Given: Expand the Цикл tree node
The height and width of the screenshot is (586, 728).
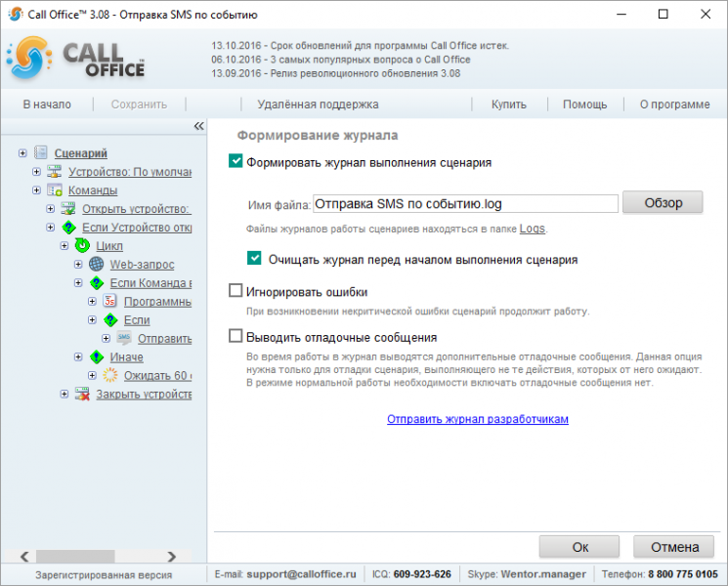Looking at the screenshot, I should coord(64,246).
